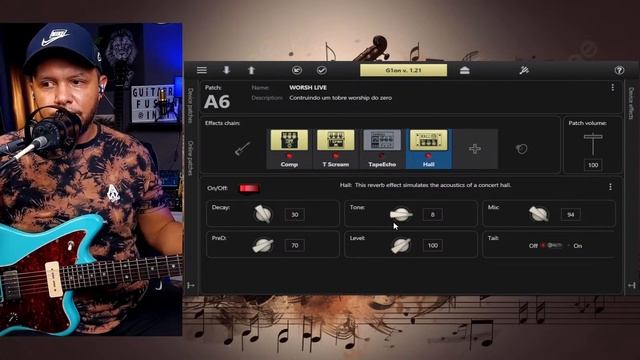
Task: Click the checkmark save icon in toolbar
Action: coord(322,70)
